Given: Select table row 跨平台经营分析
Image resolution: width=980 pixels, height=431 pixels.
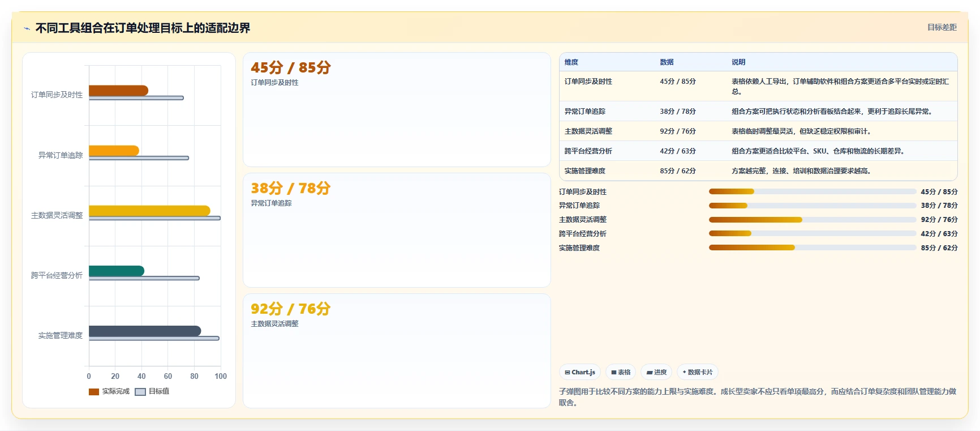Looking at the screenshot, I should (x=758, y=151).
